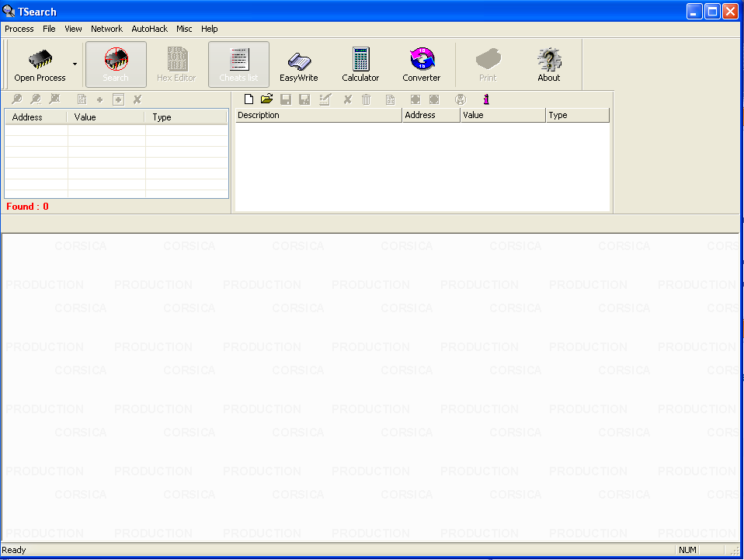This screenshot has width=744, height=560.
Task: Click the X delete icon in cheats toolbar
Action: (348, 99)
